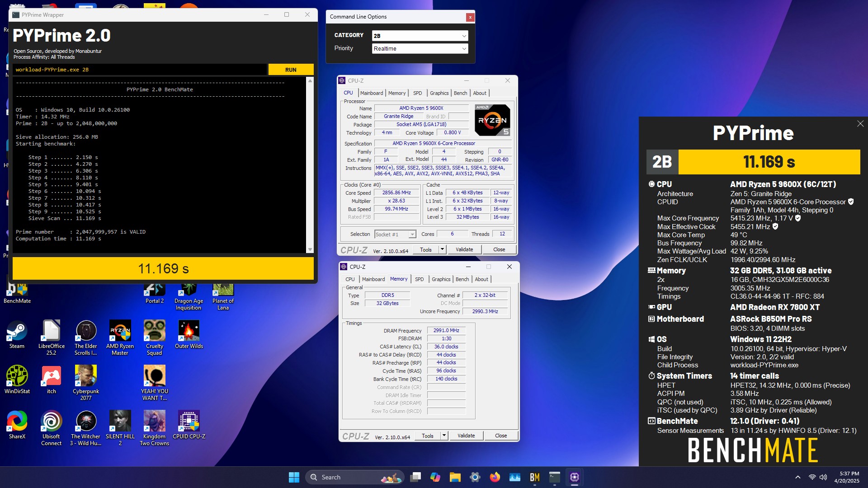Open CPUID CPU-Z desktop shortcut
Screen dimensions: 868x488
tap(189, 425)
